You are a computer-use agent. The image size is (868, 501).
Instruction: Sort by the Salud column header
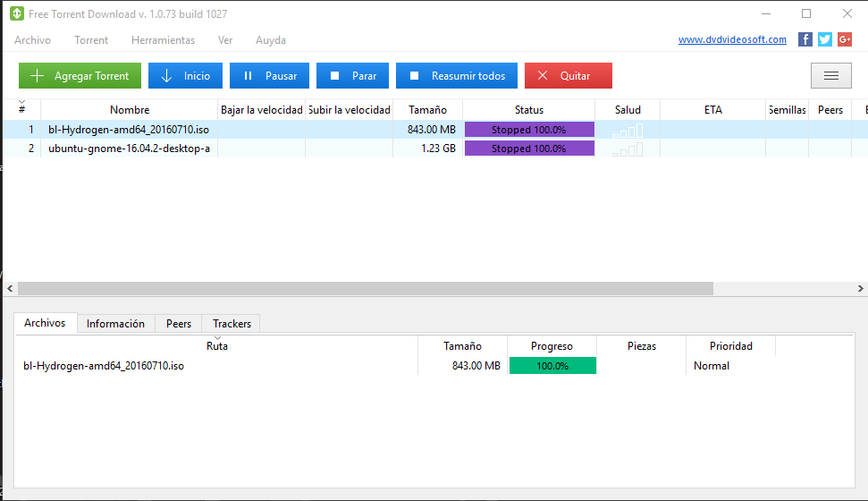628,110
